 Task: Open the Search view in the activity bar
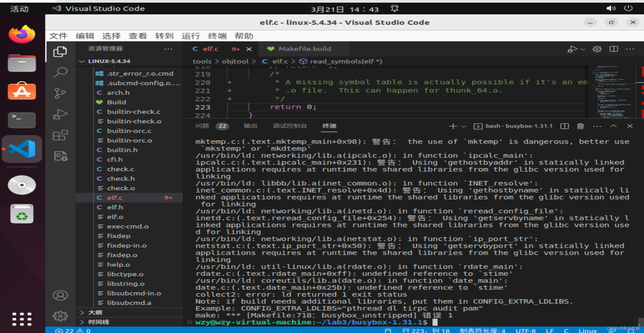coord(60,72)
